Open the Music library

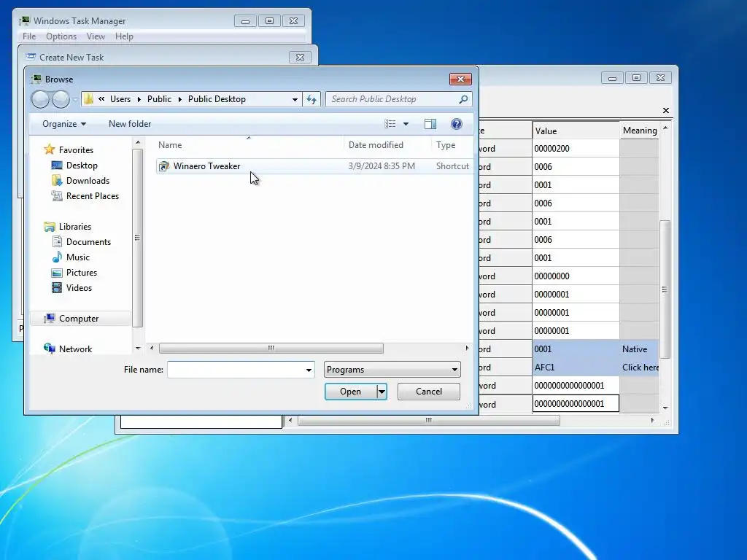pos(77,257)
